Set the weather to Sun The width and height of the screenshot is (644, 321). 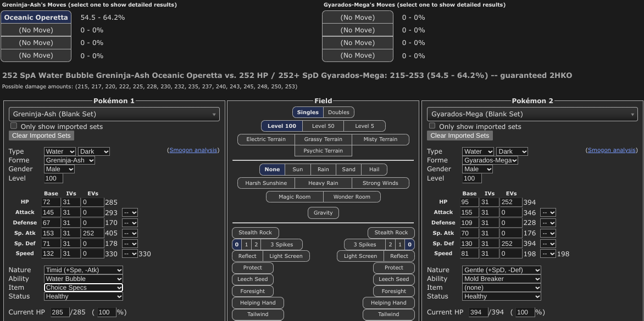point(298,170)
